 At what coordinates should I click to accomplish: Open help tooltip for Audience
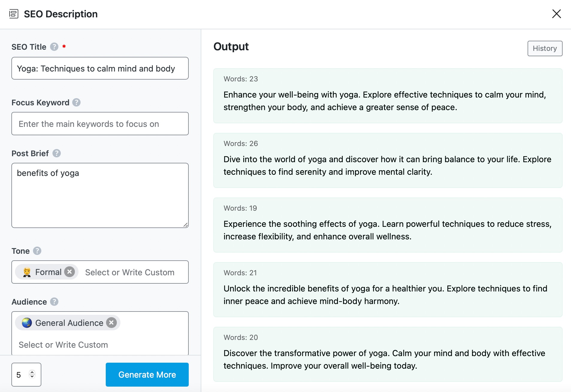54,302
